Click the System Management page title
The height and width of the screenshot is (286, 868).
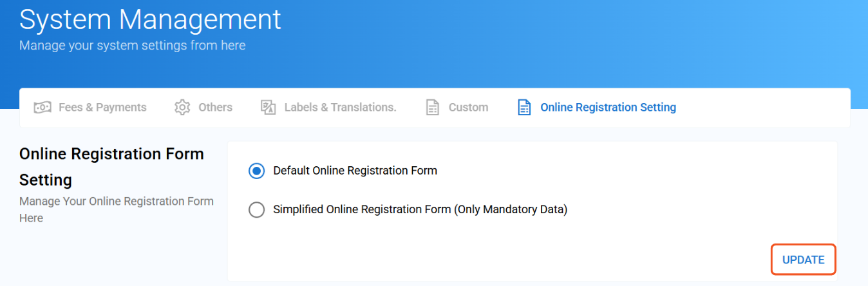[x=150, y=19]
